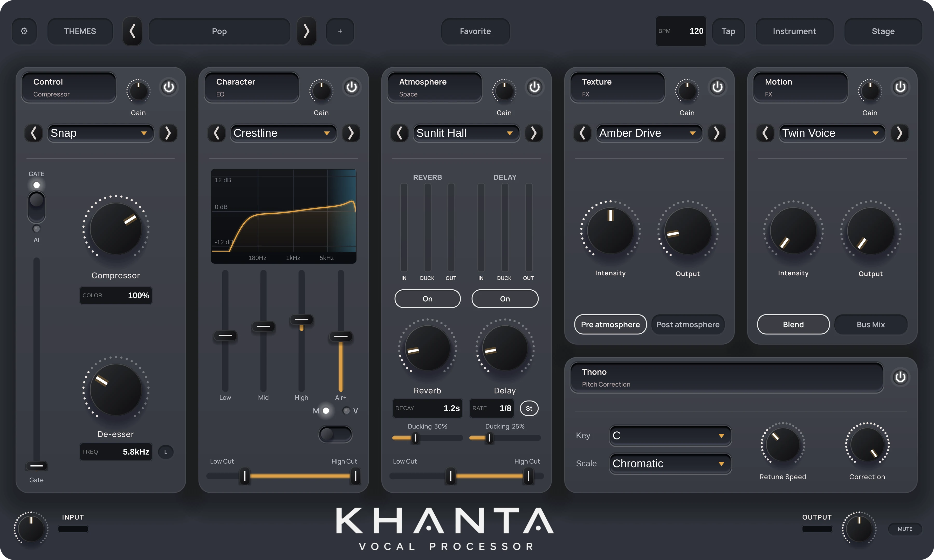This screenshot has height=560, width=934.
Task: Toggle the Reverb On button
Action: 427,299
